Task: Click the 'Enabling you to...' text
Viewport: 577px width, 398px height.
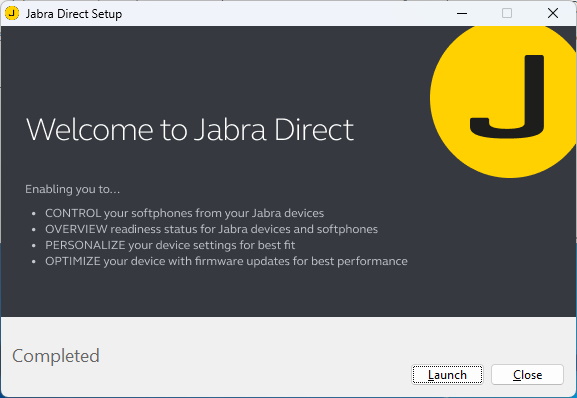Action: [72, 189]
